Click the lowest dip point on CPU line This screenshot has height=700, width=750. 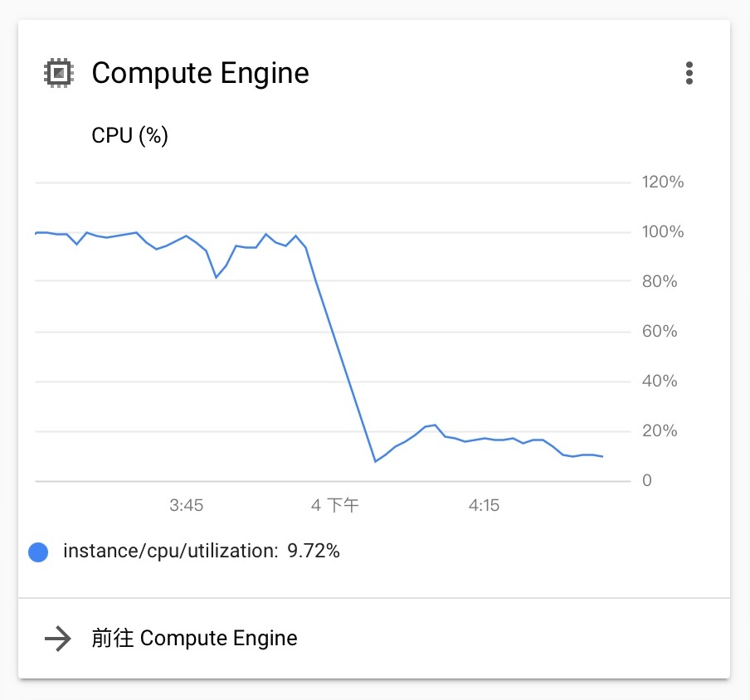click(x=376, y=461)
